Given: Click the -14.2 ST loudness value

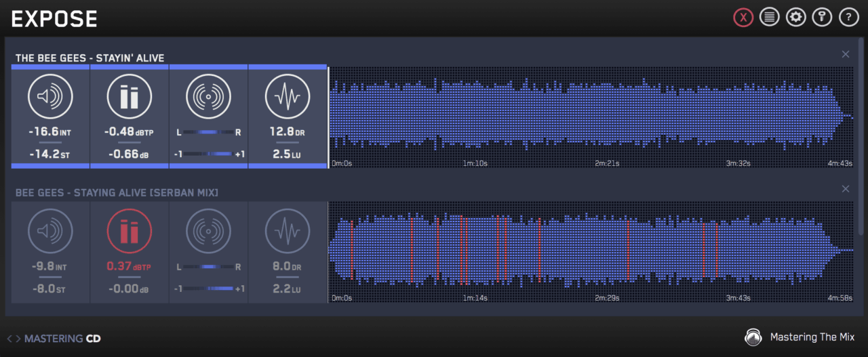Looking at the screenshot, I should [x=51, y=154].
